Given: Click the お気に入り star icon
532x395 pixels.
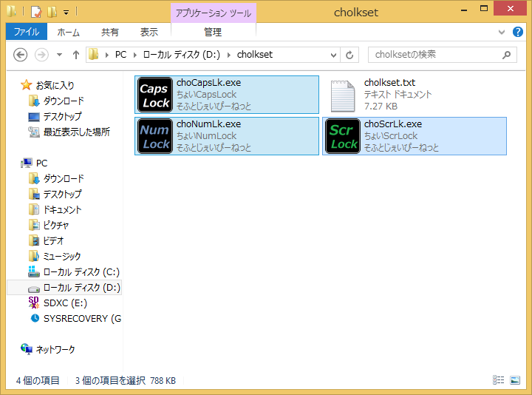Looking at the screenshot, I should [26, 85].
